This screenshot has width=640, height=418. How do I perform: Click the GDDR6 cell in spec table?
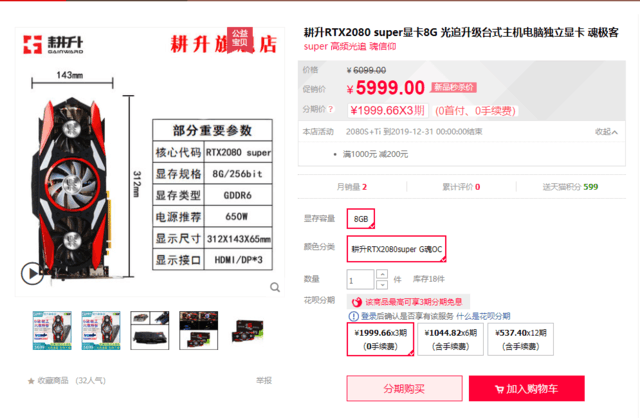(x=238, y=195)
